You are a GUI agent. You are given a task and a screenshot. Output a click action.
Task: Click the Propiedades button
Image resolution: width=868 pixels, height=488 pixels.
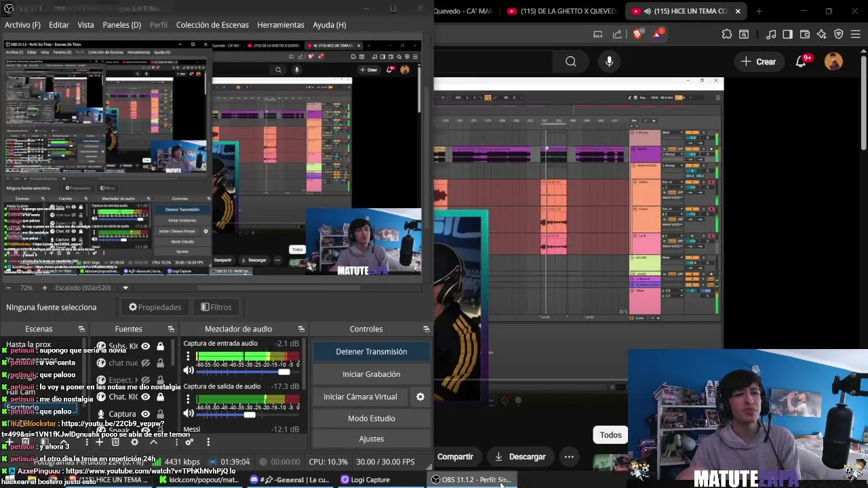(x=155, y=307)
